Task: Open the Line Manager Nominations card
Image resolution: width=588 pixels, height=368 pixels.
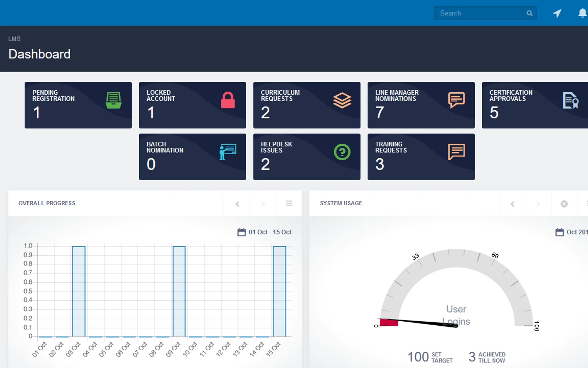Action: click(x=421, y=105)
